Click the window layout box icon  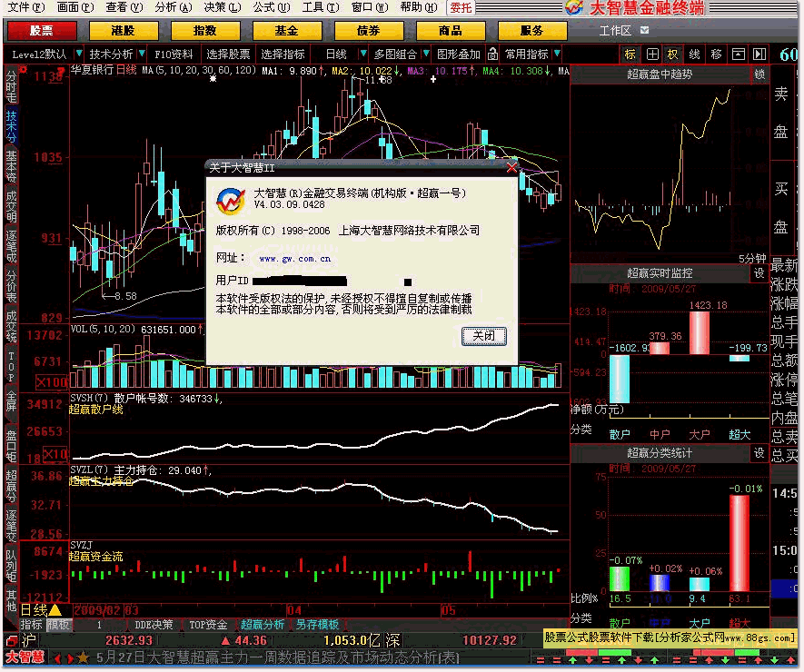pyautogui.click(x=738, y=54)
